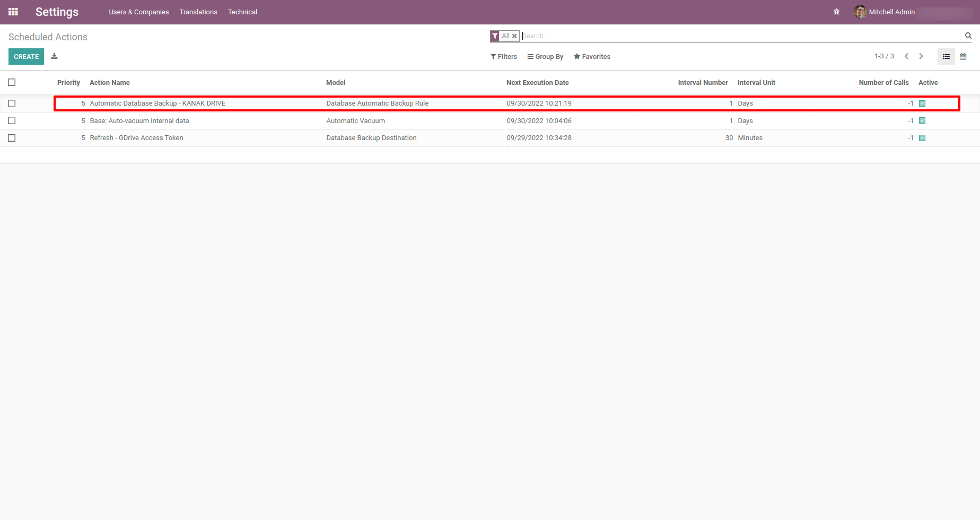Open Base: Auto-vacuum internal data action
Image resolution: width=980 pixels, height=520 pixels.
click(139, 121)
